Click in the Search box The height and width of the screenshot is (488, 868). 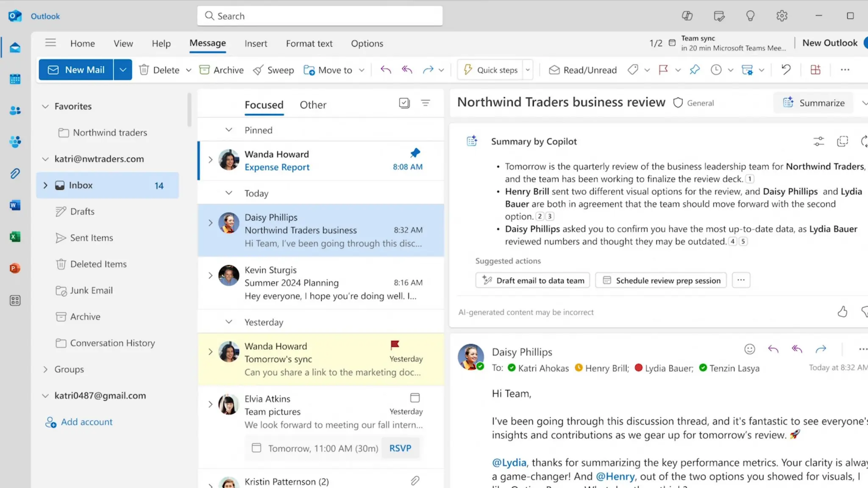click(320, 16)
